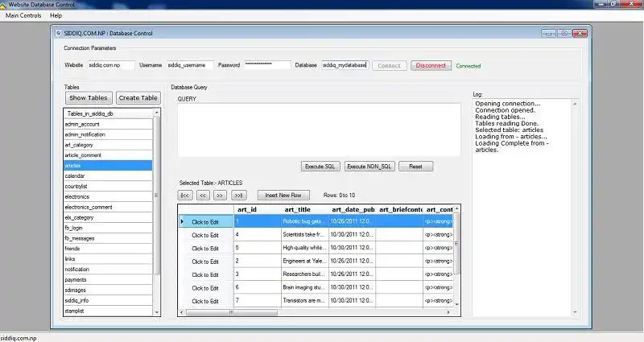Click the Database Control window title icon
Image resolution: width=644 pixels, height=342 pixels.
coord(58,33)
